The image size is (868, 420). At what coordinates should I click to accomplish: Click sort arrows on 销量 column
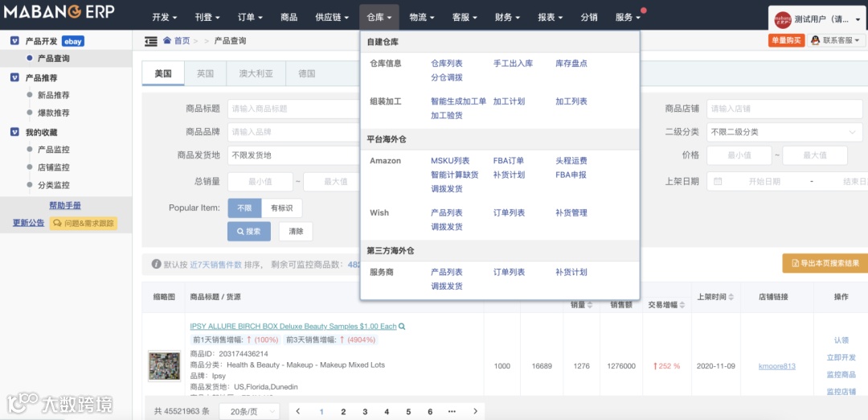pos(590,305)
